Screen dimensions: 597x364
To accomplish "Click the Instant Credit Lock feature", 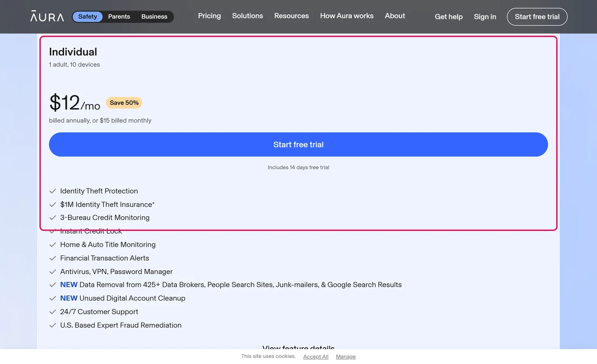I will 91,231.
